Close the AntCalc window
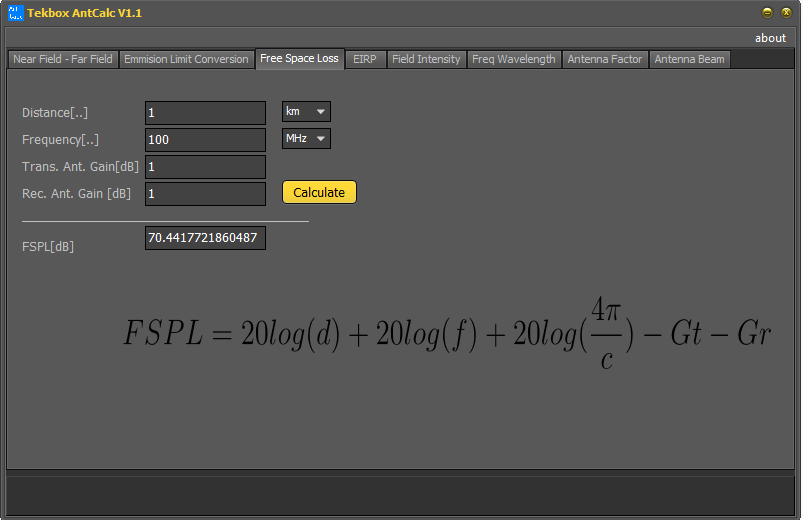Viewport: 803px width, 520px height. click(x=786, y=13)
